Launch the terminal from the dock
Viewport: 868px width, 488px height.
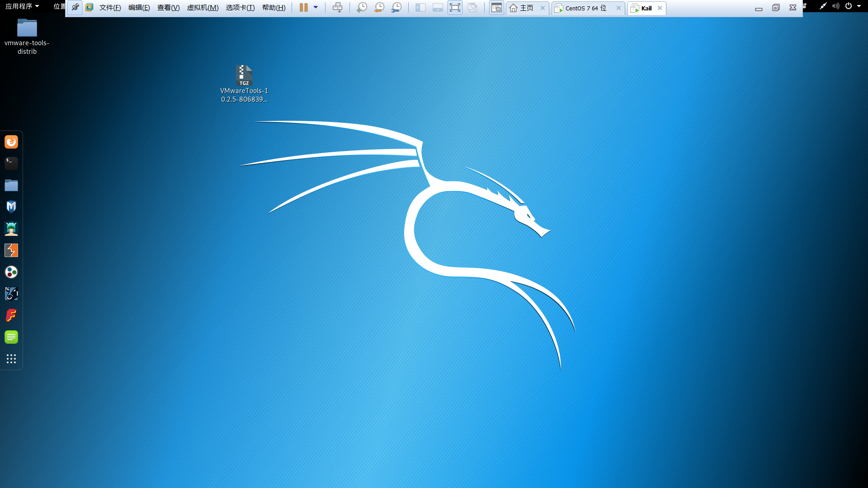point(11,163)
